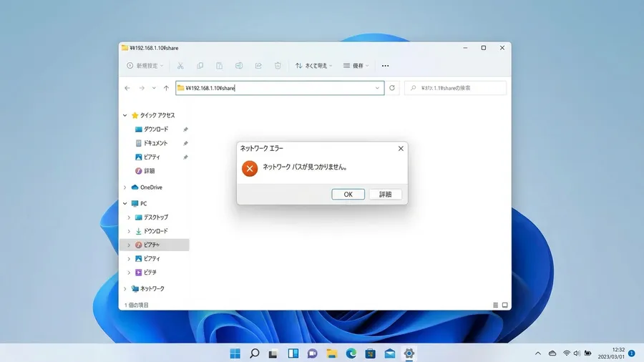644x362 pixels.
Task: Go back with the left arrow button
Action: click(x=127, y=88)
